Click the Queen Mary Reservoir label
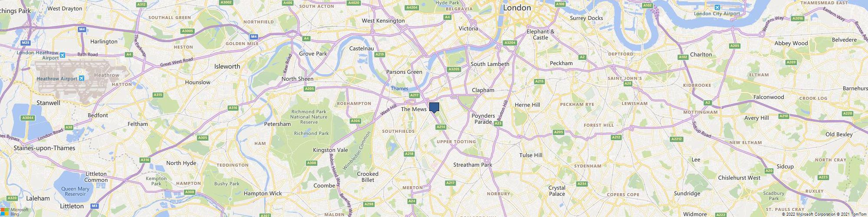 (75, 192)
